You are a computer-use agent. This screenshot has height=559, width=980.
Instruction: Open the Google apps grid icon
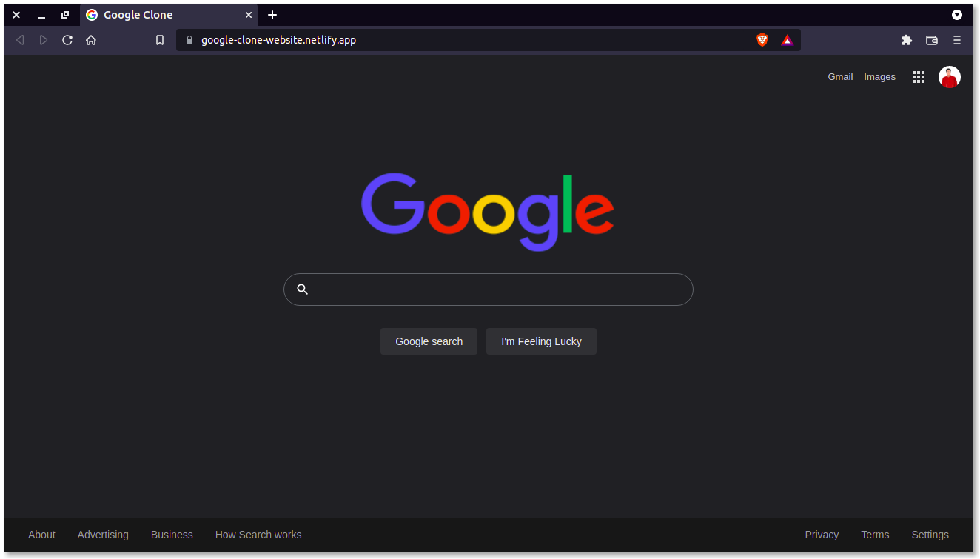[x=919, y=77]
